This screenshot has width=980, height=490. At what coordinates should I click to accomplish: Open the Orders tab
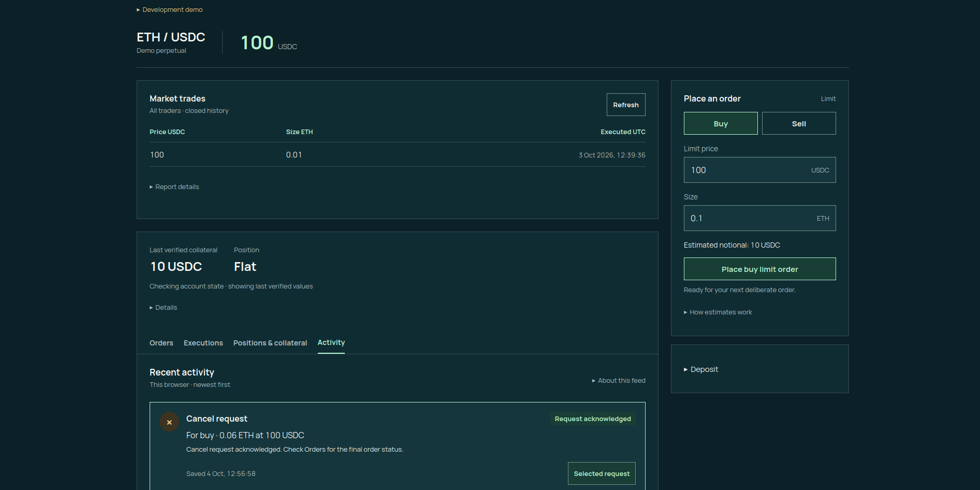(x=162, y=343)
